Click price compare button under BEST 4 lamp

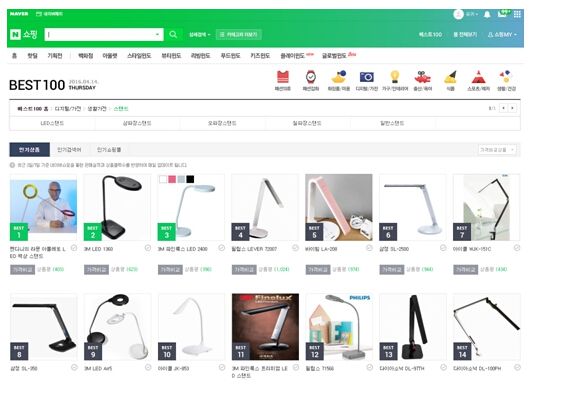[x=244, y=270]
